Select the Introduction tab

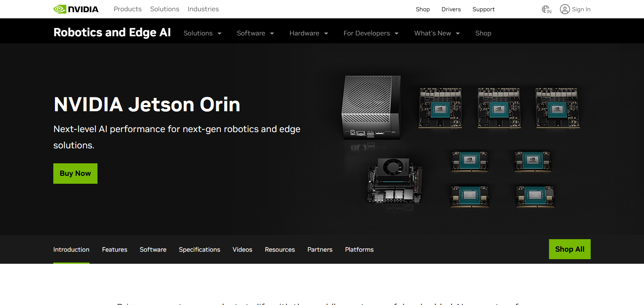coord(71,250)
